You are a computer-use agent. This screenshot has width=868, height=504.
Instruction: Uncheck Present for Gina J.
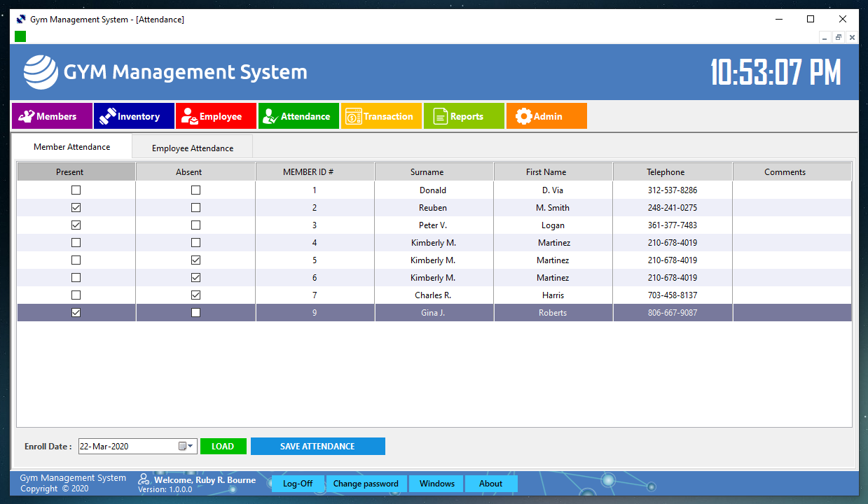point(76,313)
